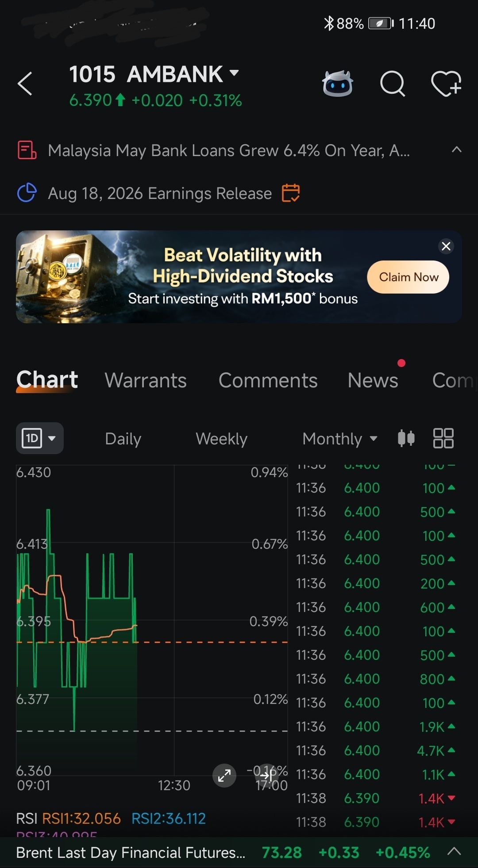Tap the Bluetooth status icon
Screen dimensions: 478x868
click(328, 23)
